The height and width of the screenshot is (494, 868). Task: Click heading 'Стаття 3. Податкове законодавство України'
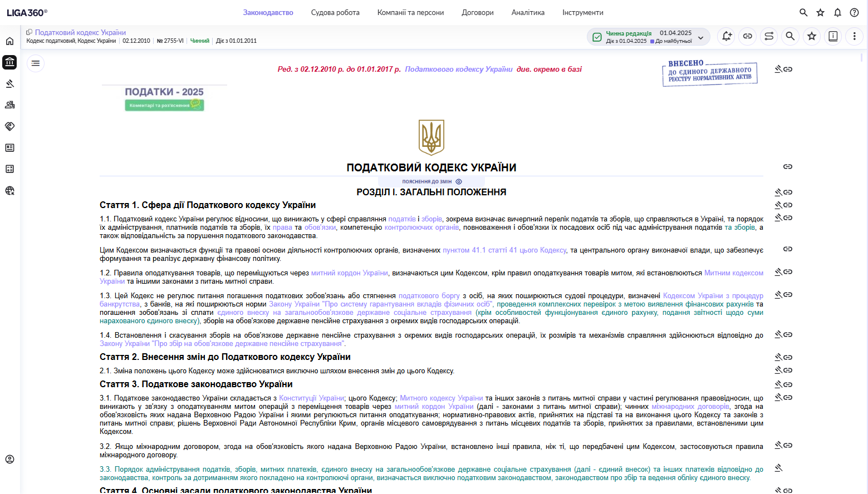pos(196,384)
